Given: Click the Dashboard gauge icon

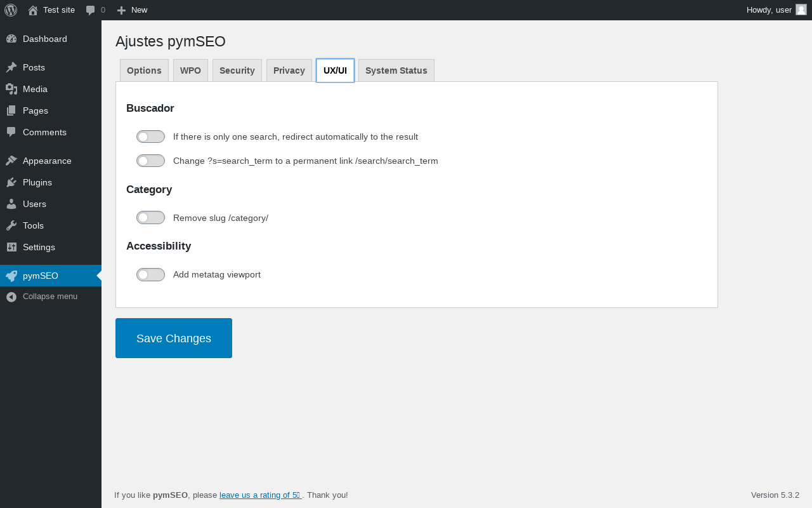Looking at the screenshot, I should point(11,39).
